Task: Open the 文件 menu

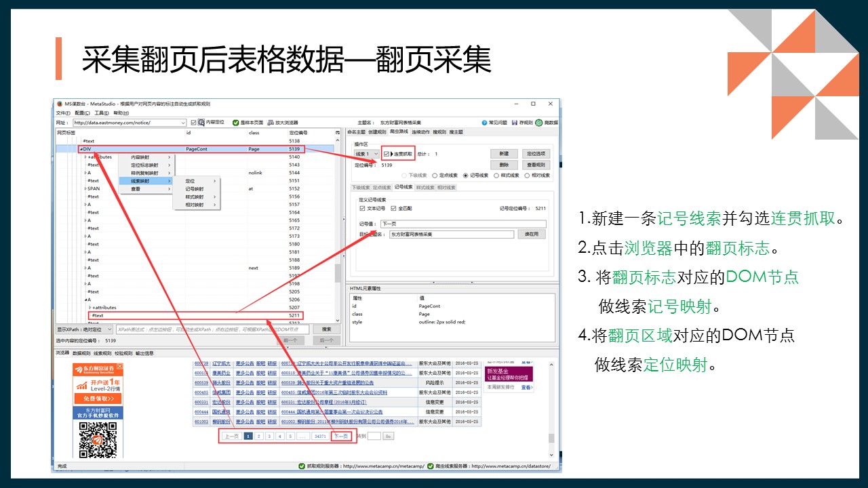Action: point(62,113)
